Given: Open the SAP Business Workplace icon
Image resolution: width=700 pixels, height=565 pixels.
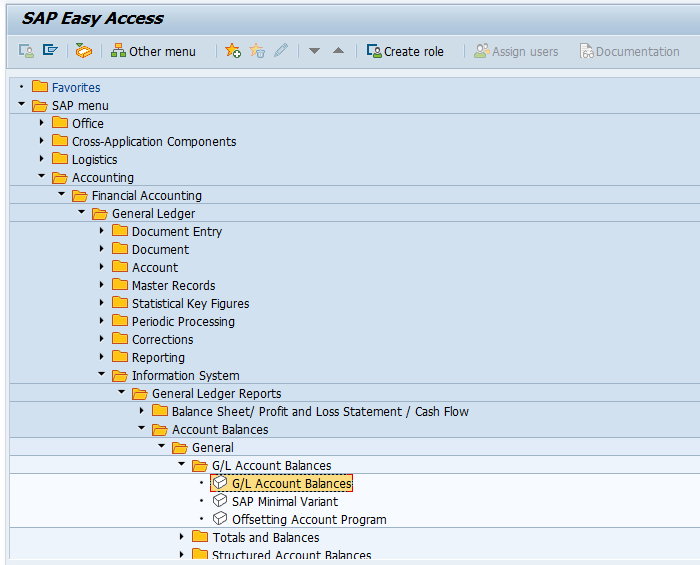Looking at the screenshot, I should tap(83, 51).
